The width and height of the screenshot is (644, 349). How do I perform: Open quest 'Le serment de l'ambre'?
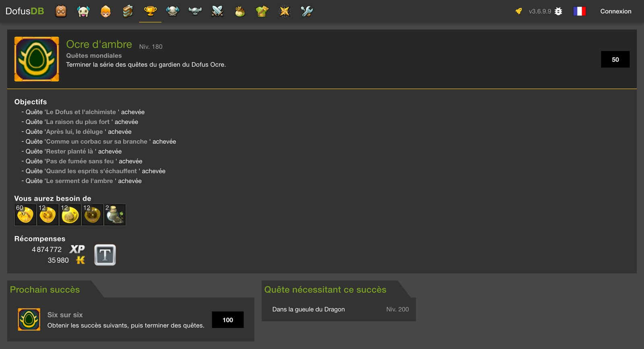79,181
